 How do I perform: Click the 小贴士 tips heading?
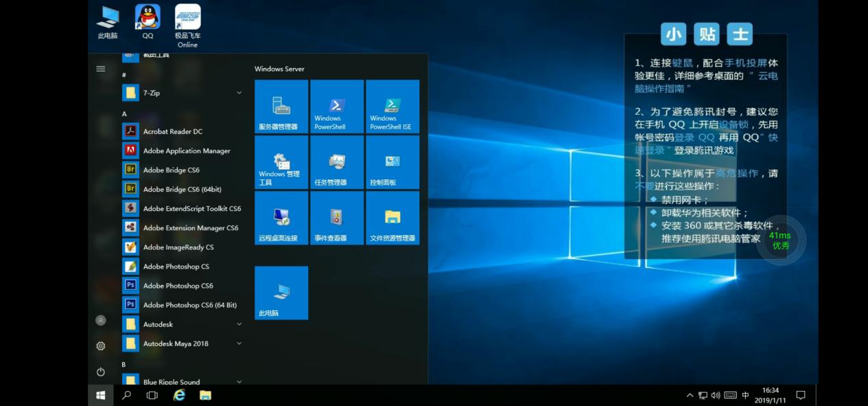(x=707, y=34)
